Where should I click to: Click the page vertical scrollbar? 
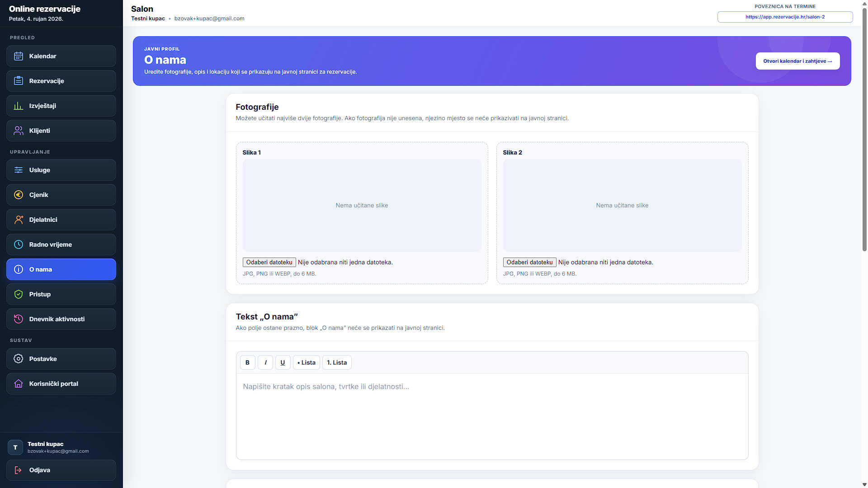click(864, 129)
